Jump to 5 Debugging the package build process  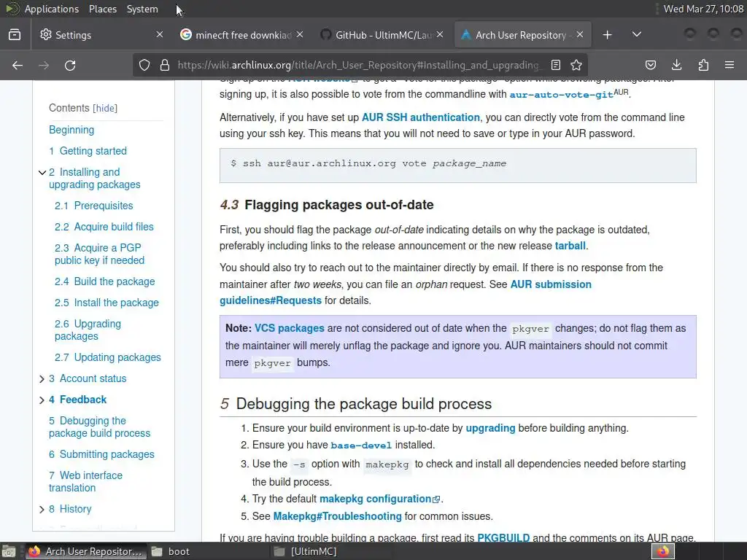pyautogui.click(x=99, y=427)
